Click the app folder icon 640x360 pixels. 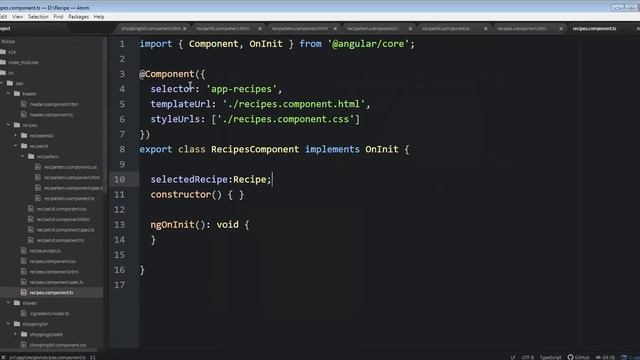pos(10,83)
